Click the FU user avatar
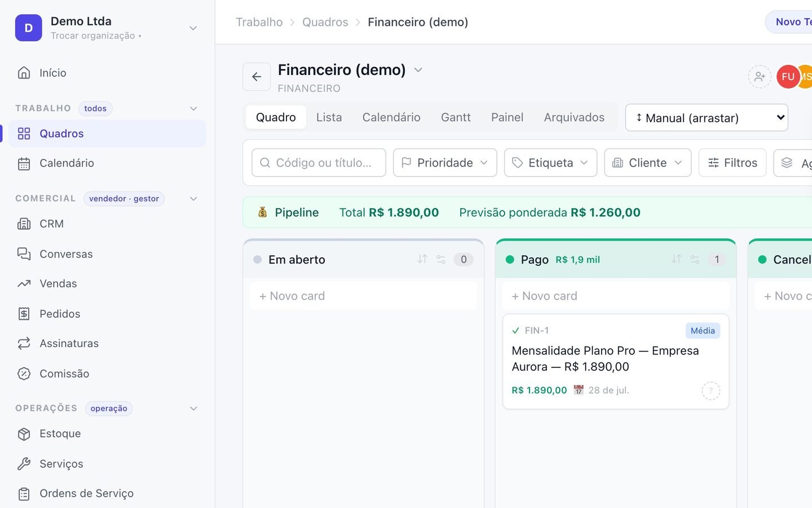Screen dimensions: 812x508 (788, 77)
